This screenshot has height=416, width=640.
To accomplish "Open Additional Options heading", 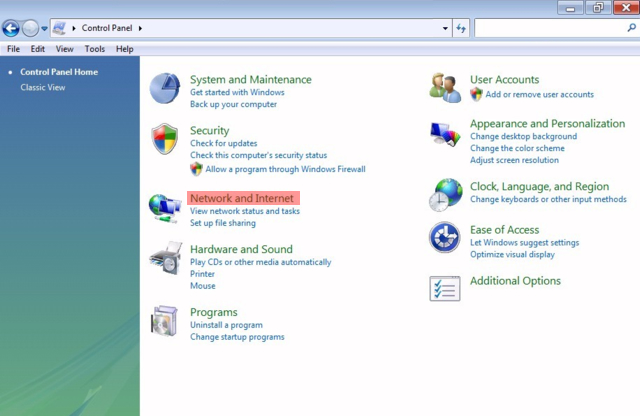I will click(x=516, y=281).
